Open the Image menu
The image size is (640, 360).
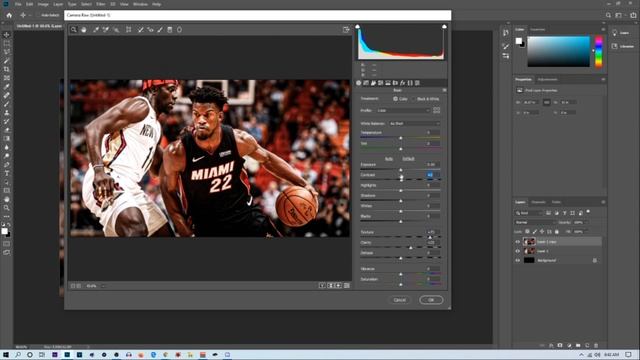(x=43, y=4)
